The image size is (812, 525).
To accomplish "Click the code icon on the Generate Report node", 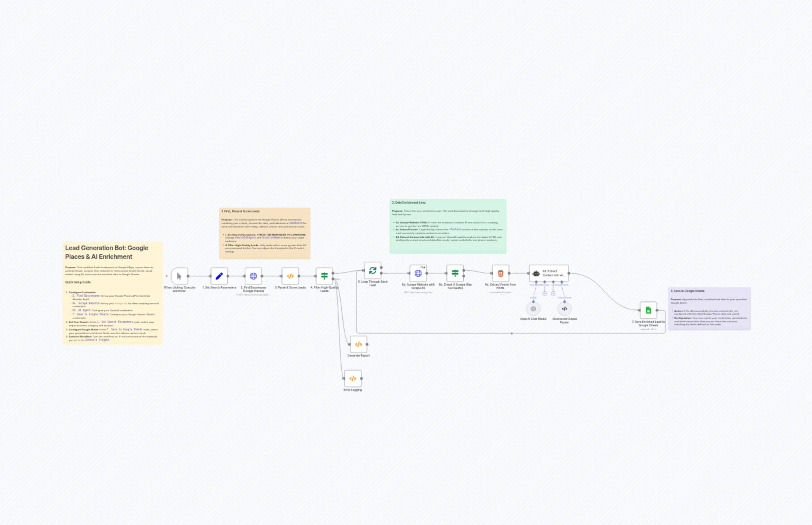I will pos(358,344).
